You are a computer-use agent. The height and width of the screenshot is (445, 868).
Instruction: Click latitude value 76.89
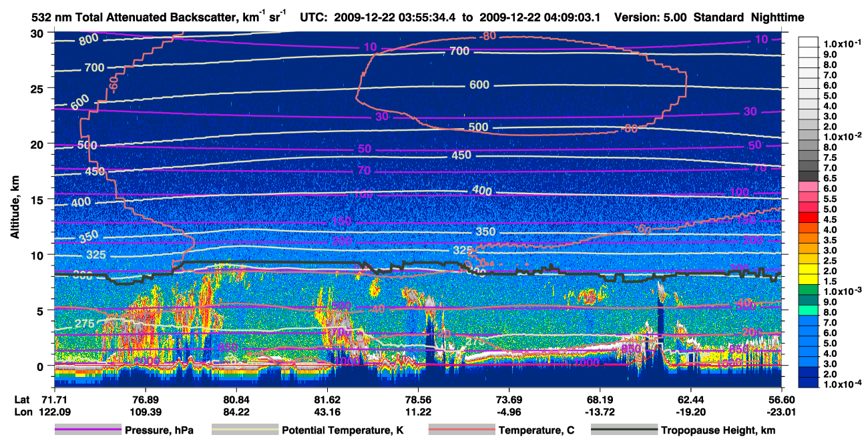click(145, 398)
